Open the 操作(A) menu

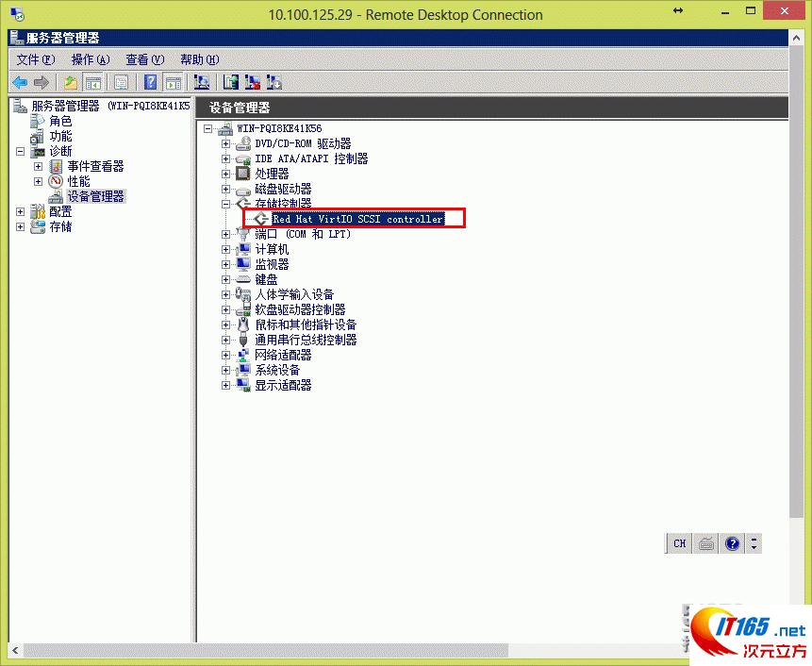pos(91,59)
